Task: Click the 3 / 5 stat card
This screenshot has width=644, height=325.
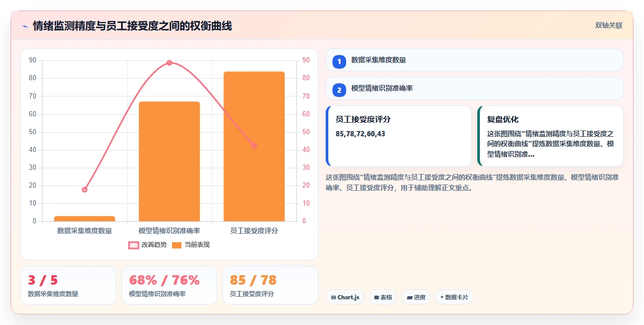Action: (68, 285)
